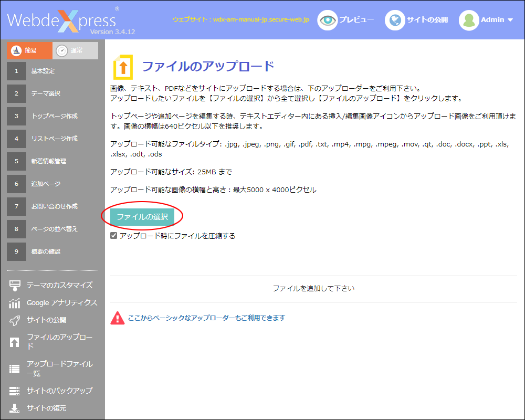Click the Admin user avatar icon
This screenshot has height=420, width=525.
pos(469,20)
